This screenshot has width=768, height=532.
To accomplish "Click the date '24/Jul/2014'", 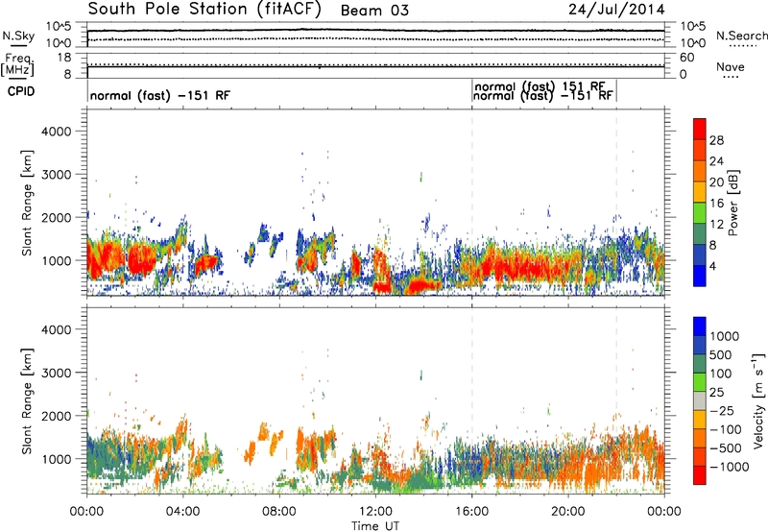I will [x=616, y=10].
